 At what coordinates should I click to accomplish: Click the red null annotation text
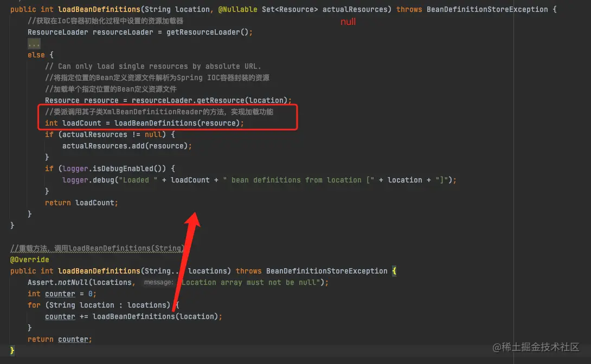point(347,22)
